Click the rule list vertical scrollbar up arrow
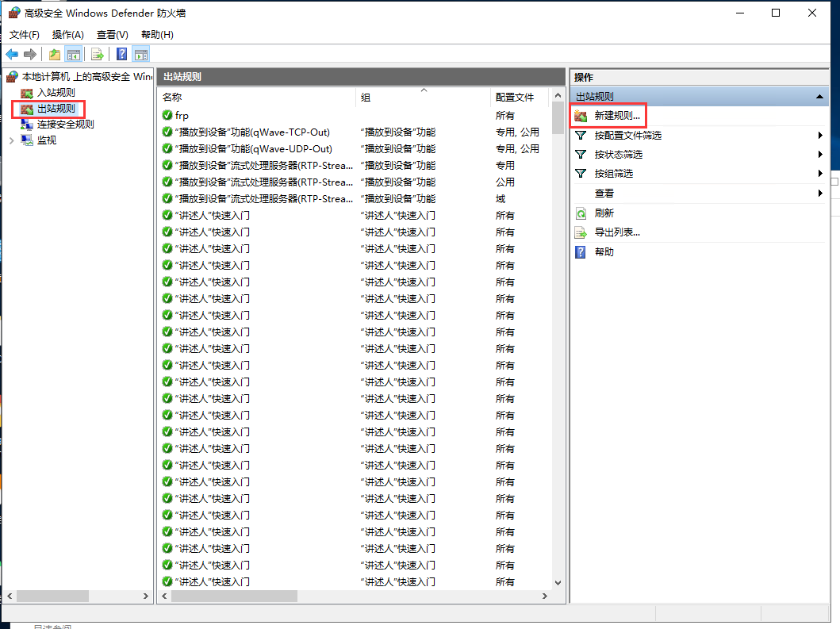 558,95
